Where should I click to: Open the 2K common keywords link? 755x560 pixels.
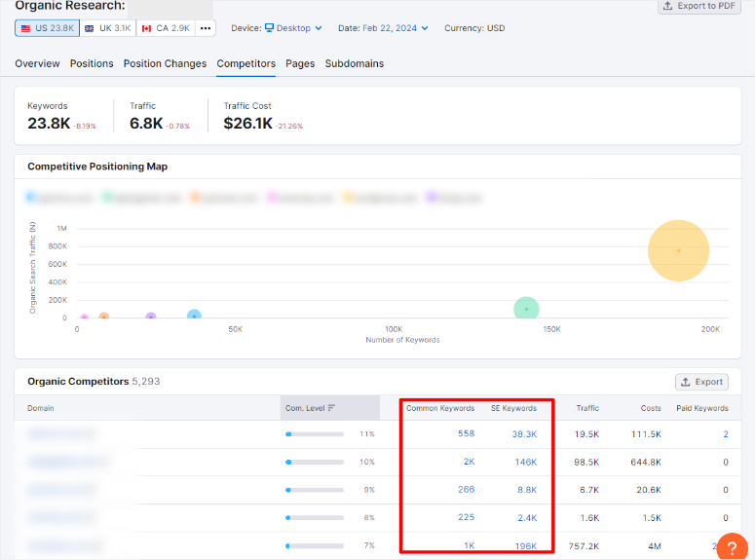(x=469, y=462)
